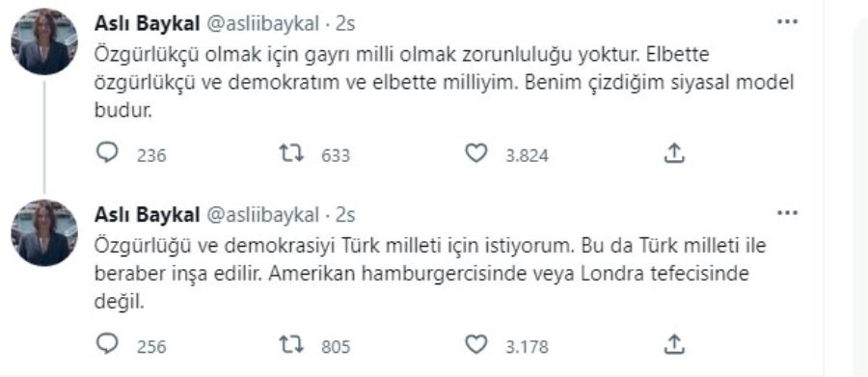
Task: Share the first tweet via upload icon
Action: click(674, 153)
